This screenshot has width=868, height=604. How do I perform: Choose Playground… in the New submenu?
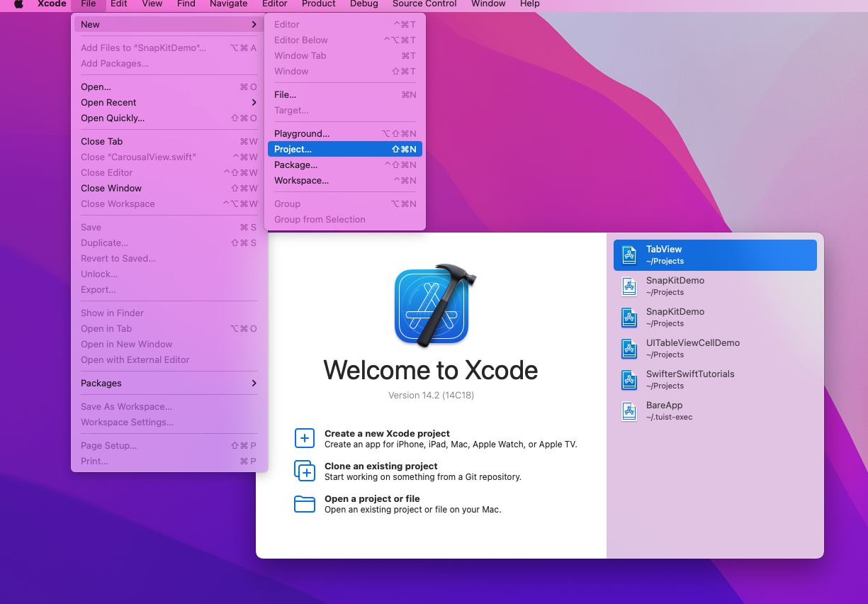click(345, 133)
